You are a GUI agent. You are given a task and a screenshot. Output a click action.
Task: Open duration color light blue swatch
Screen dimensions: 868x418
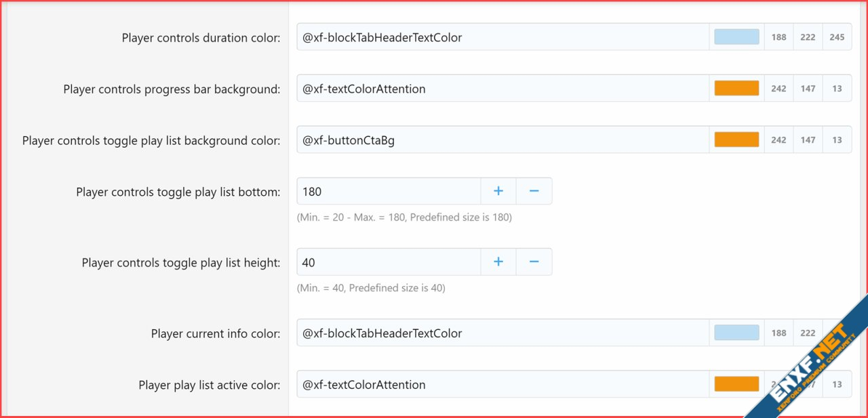736,37
